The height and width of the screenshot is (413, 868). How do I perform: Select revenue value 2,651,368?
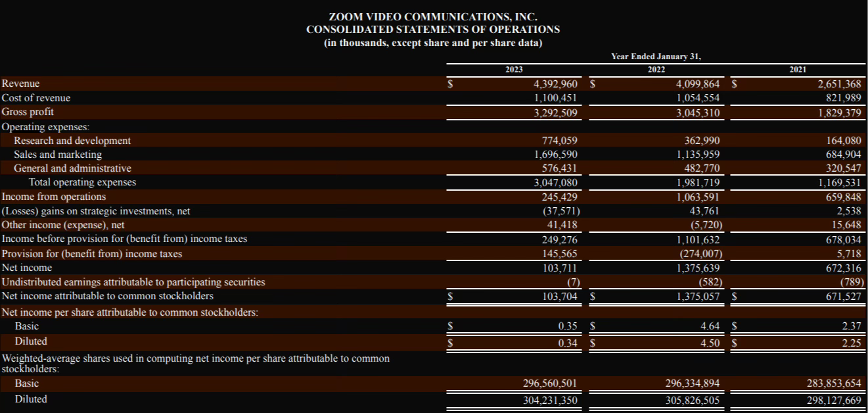839,84
